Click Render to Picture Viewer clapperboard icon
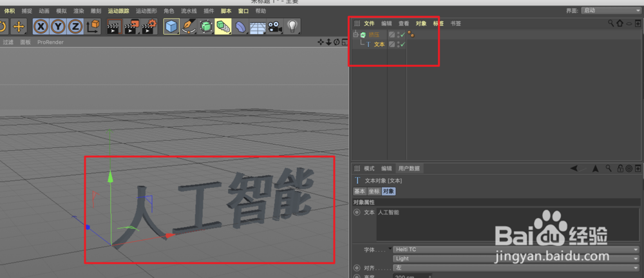 (x=132, y=26)
